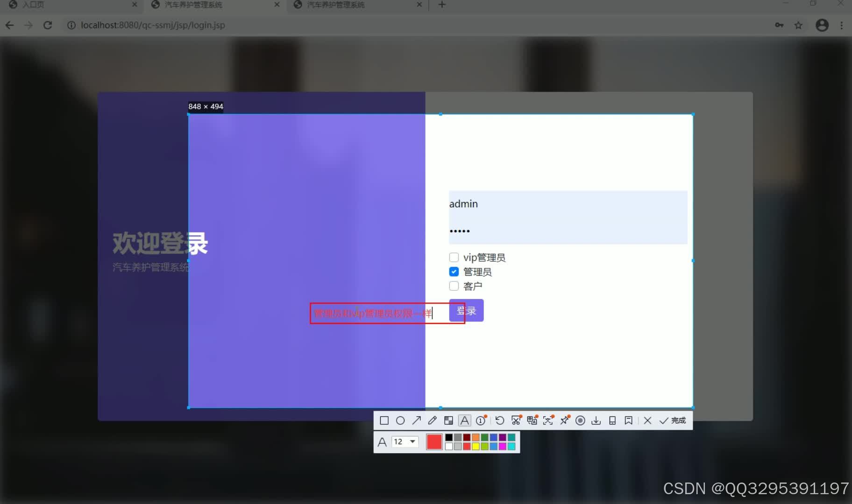Open the Chrome three-dot menu
852x504 pixels.
pyautogui.click(x=842, y=25)
